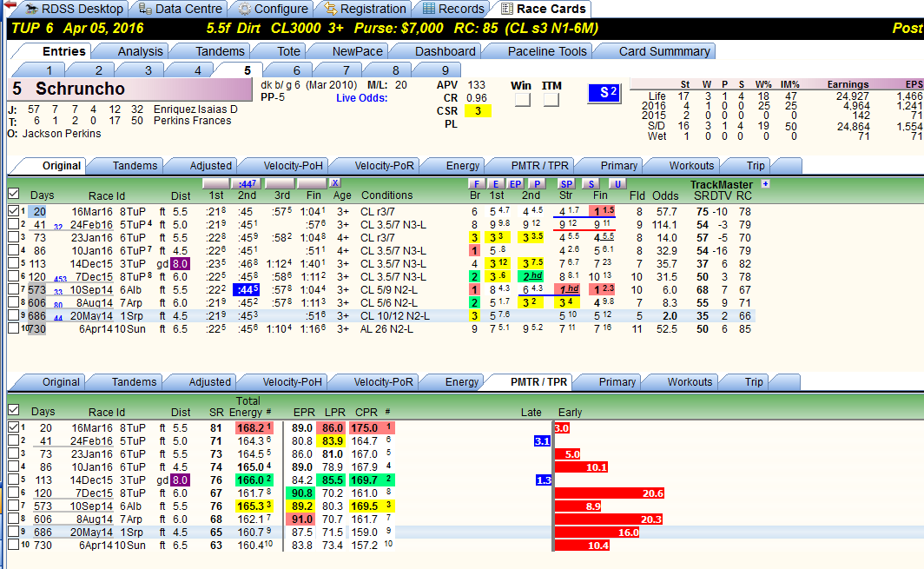
Task: Click the F button above the Br column
Action: pyautogui.click(x=476, y=184)
